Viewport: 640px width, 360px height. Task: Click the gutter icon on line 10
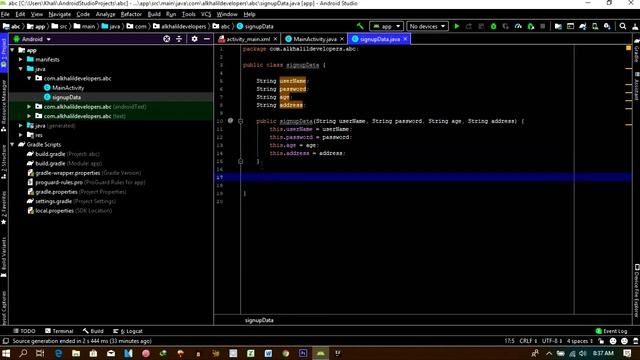230,121
